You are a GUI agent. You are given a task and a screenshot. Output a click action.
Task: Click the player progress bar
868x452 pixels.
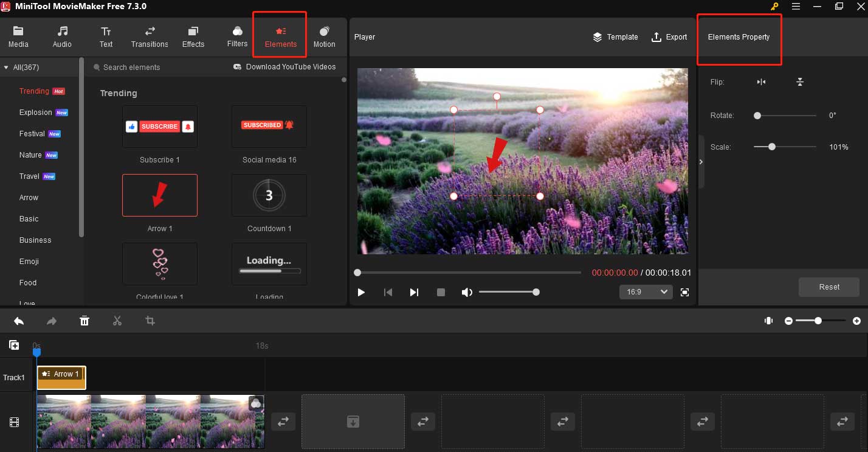[x=468, y=273]
